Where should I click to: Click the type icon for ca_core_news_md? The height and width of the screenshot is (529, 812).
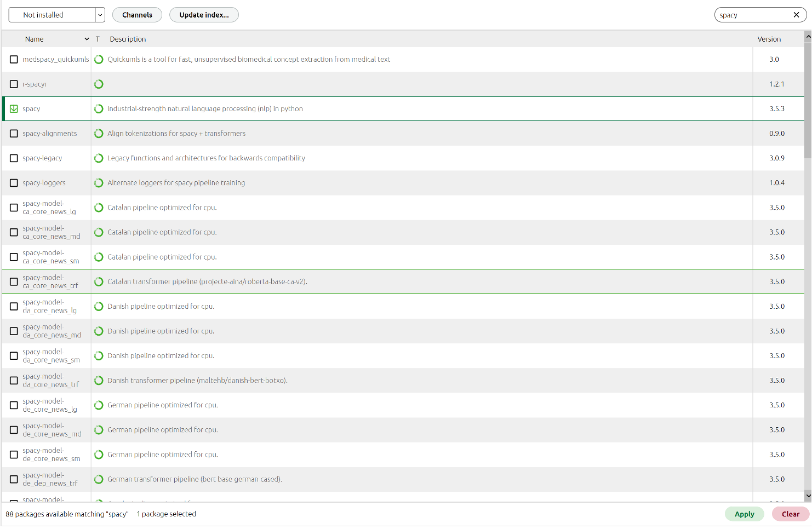coord(99,233)
